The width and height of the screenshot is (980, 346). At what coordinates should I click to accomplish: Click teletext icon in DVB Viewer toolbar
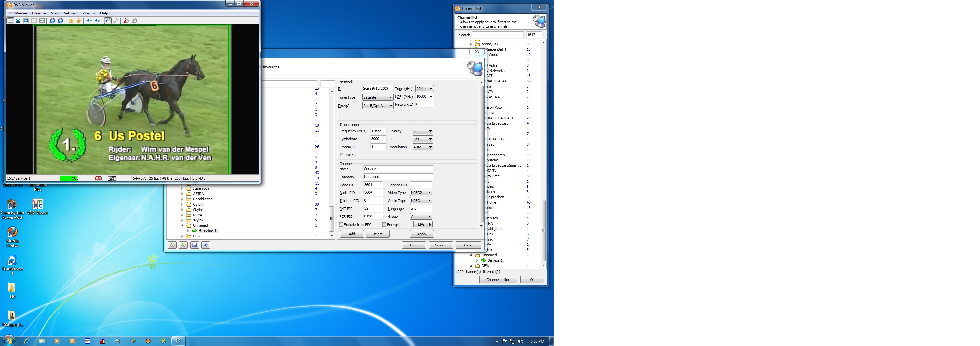click(34, 21)
